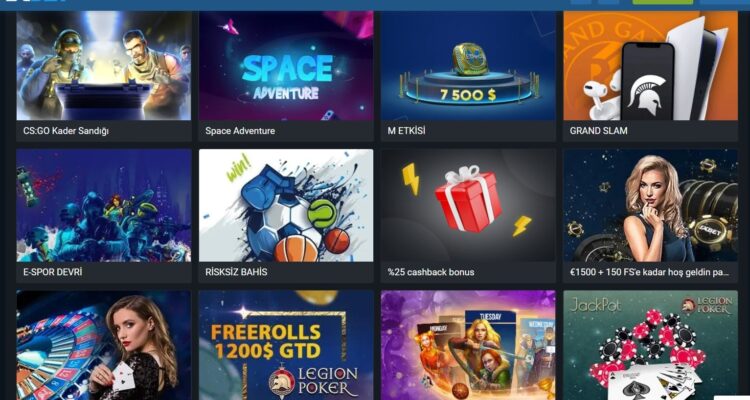Open the JackPot Legion Poker chips banner
The height and width of the screenshot is (400, 750).
(651, 345)
